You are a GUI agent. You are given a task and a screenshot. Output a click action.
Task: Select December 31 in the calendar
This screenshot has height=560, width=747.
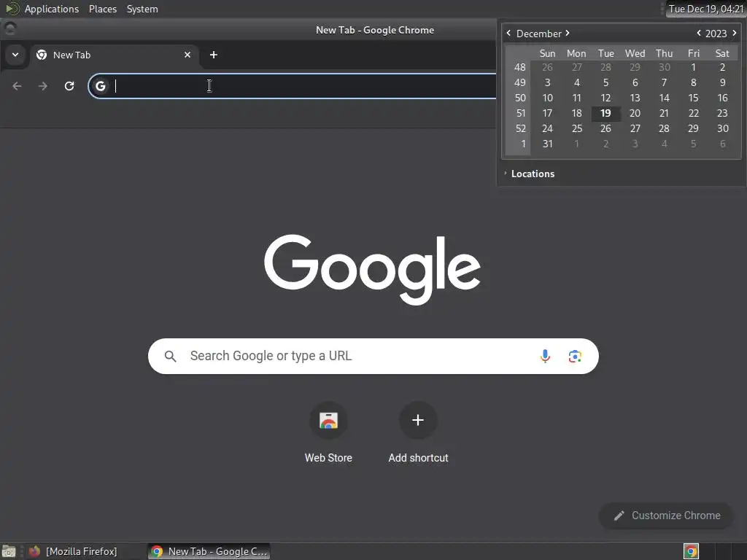[547, 144]
